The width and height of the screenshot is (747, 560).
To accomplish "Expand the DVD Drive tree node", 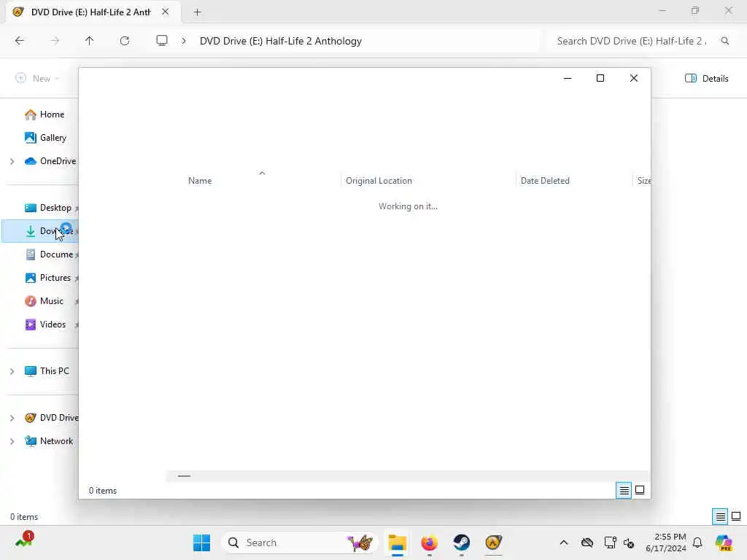I will [x=12, y=418].
